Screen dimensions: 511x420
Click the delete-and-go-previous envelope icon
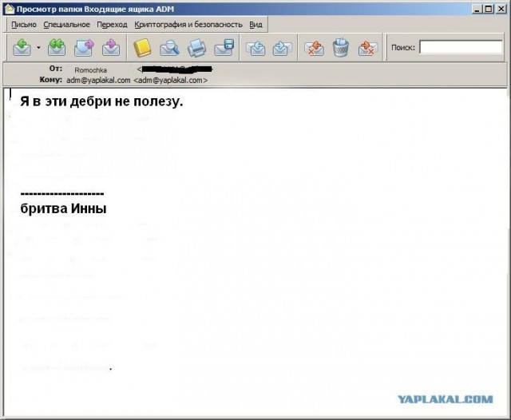(314, 48)
